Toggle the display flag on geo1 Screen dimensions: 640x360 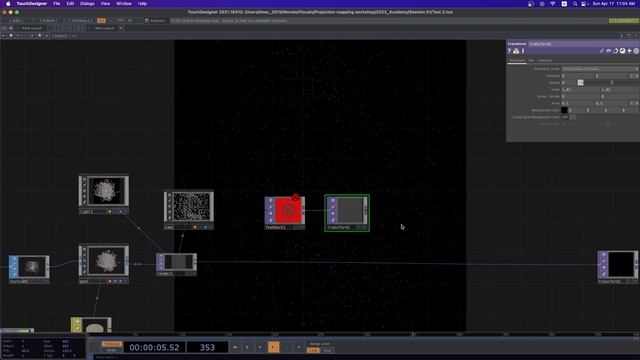click(x=120, y=281)
